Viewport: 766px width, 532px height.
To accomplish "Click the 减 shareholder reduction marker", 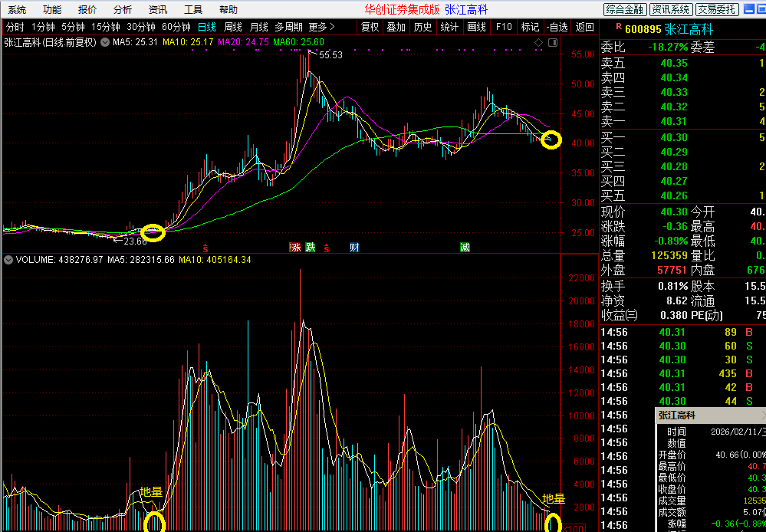I will pos(465,247).
